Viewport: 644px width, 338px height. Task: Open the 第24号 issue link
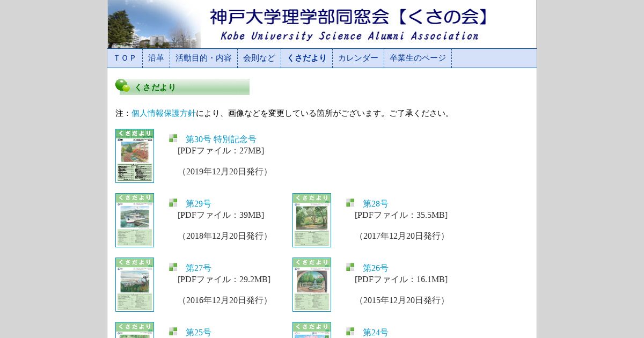(376, 333)
